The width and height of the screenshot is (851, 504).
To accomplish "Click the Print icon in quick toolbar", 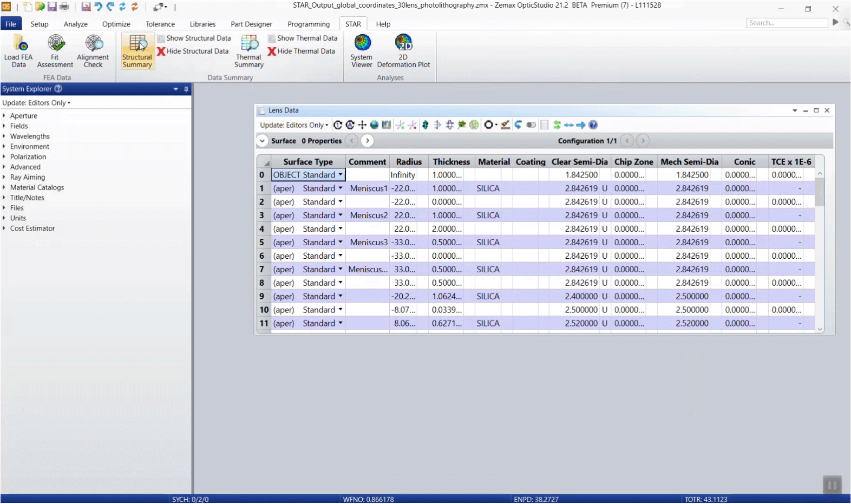I will [64, 7].
